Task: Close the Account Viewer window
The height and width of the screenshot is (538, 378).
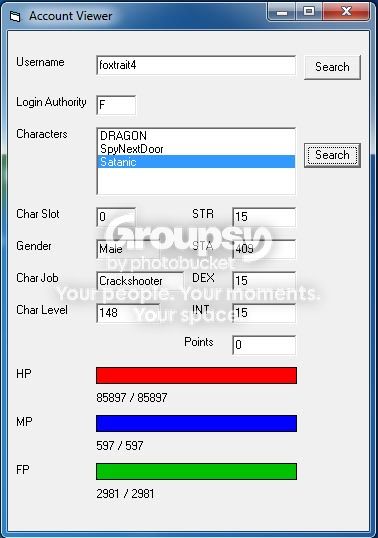Action: 346,12
